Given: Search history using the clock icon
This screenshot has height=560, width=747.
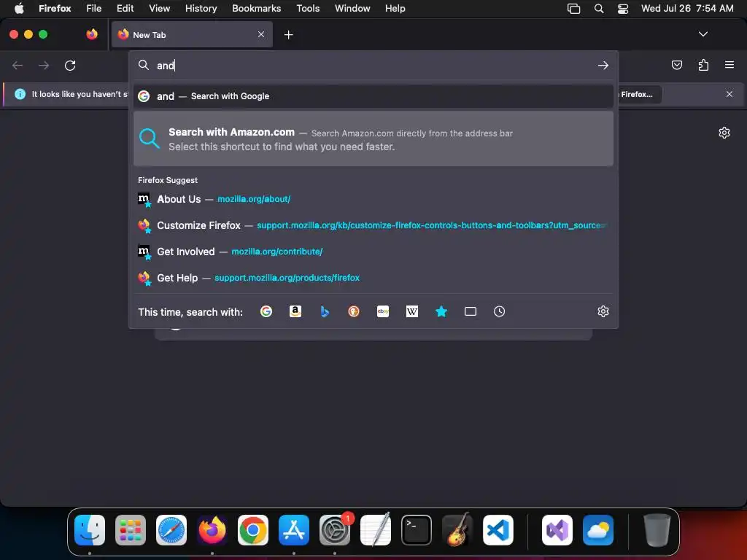Looking at the screenshot, I should click(499, 311).
